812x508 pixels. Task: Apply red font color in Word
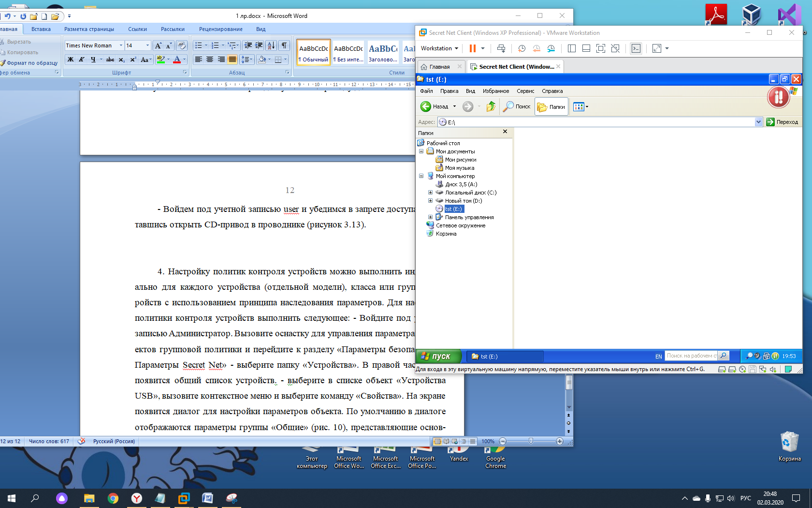pyautogui.click(x=177, y=60)
